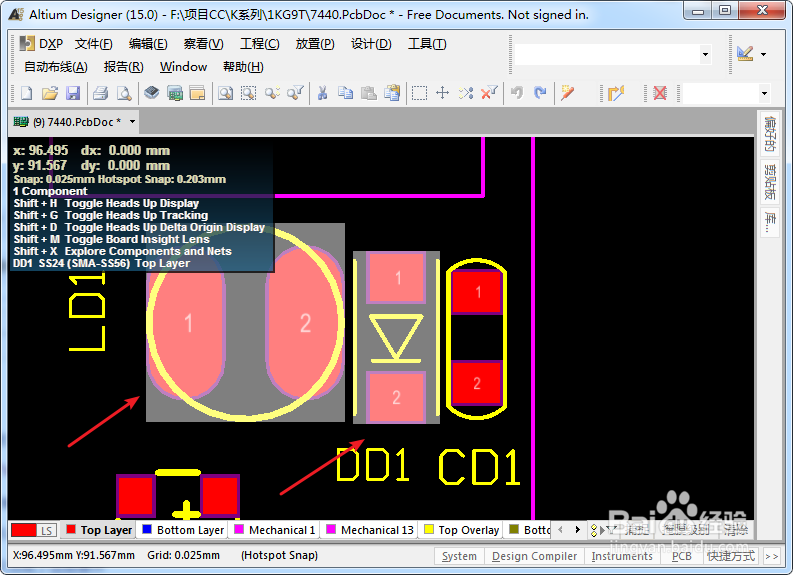This screenshot has height=575, width=793.
Task: Click the 快捷方式 status button
Action: click(731, 556)
